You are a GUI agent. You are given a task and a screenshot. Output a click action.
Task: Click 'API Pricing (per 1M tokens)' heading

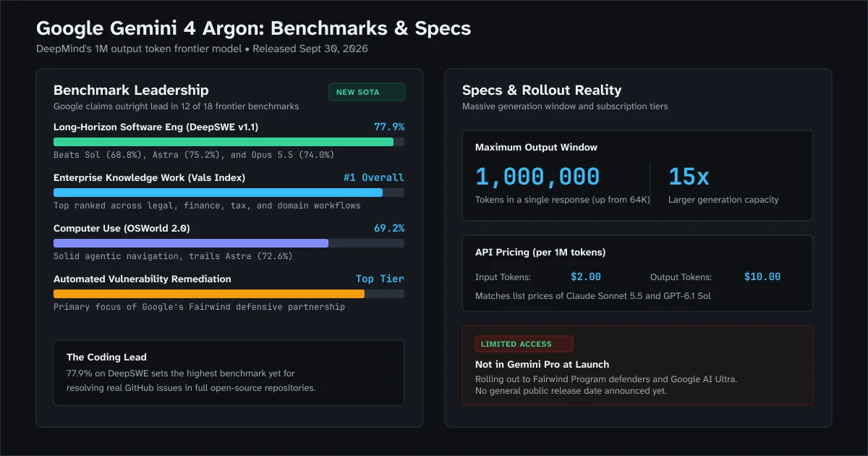tap(540, 253)
